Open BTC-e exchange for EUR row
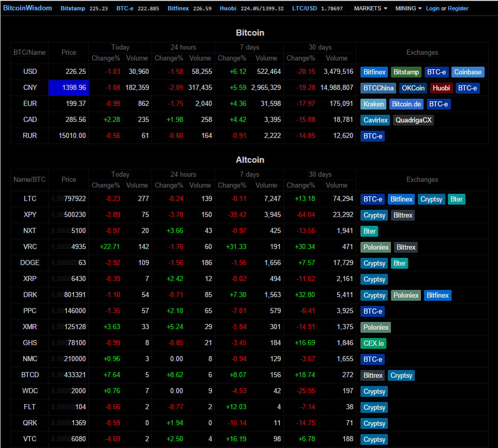The width and height of the screenshot is (498, 448). point(439,104)
